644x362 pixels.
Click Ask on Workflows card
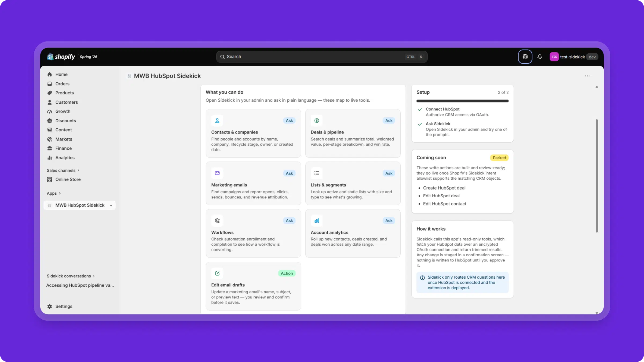click(x=289, y=221)
